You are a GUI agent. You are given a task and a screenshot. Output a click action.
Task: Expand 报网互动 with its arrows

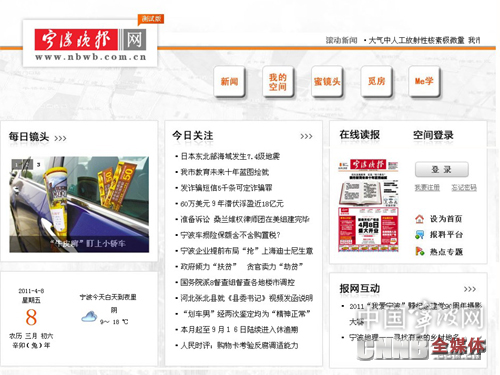pyautogui.click(x=470, y=289)
